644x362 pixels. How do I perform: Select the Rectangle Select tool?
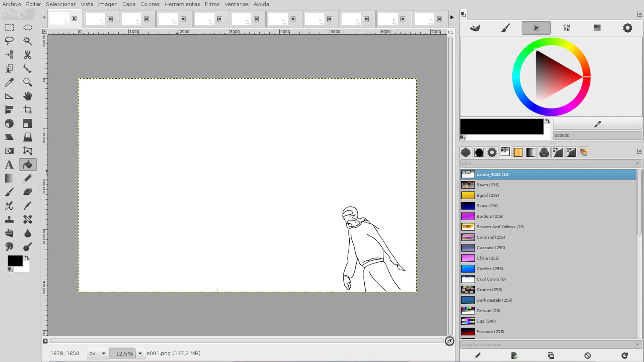pos(9,28)
